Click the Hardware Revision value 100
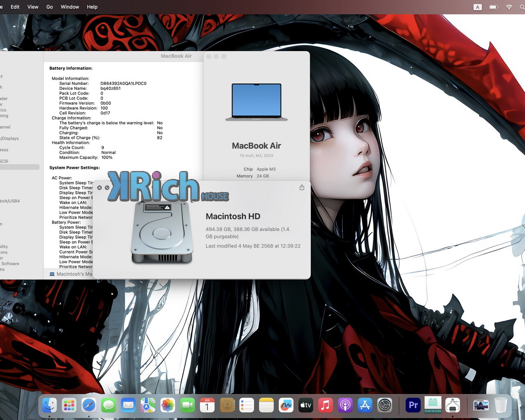525x420 pixels. pos(104,108)
